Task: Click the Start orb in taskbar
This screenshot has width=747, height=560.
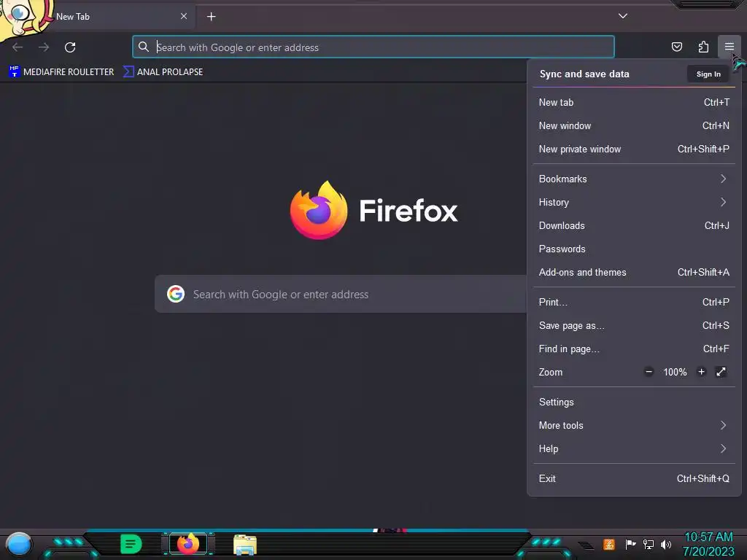Action: [18, 545]
